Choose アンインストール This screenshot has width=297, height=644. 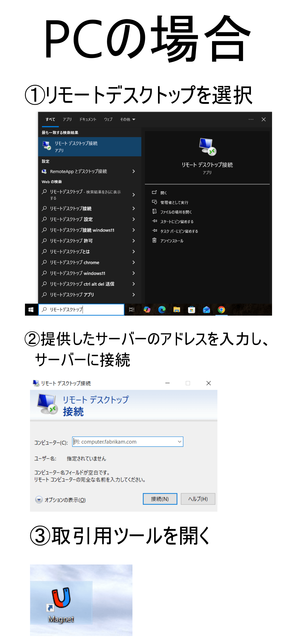click(x=172, y=241)
